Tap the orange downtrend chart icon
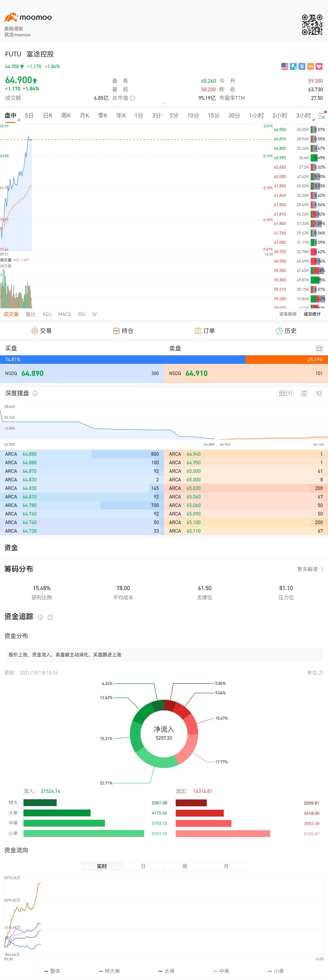The image size is (328, 980). coord(310,66)
